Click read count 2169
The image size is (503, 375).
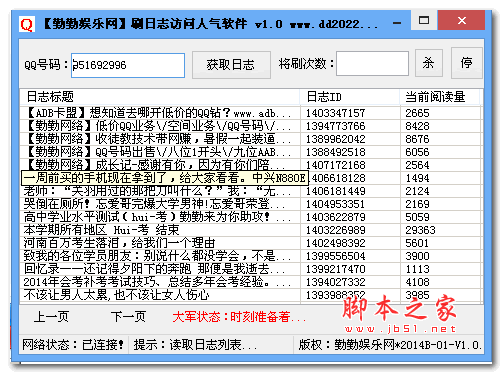pyautogui.click(x=417, y=204)
